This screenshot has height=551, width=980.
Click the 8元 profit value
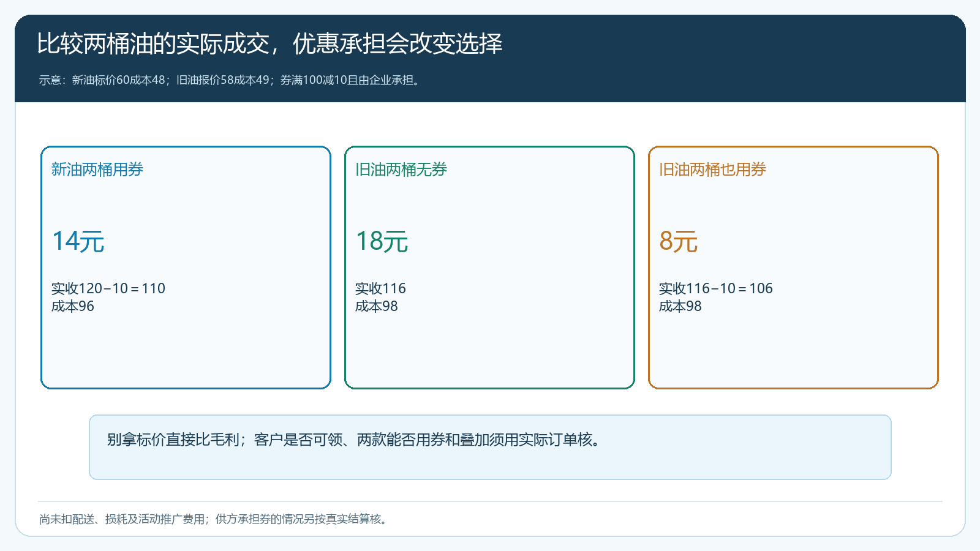(679, 241)
